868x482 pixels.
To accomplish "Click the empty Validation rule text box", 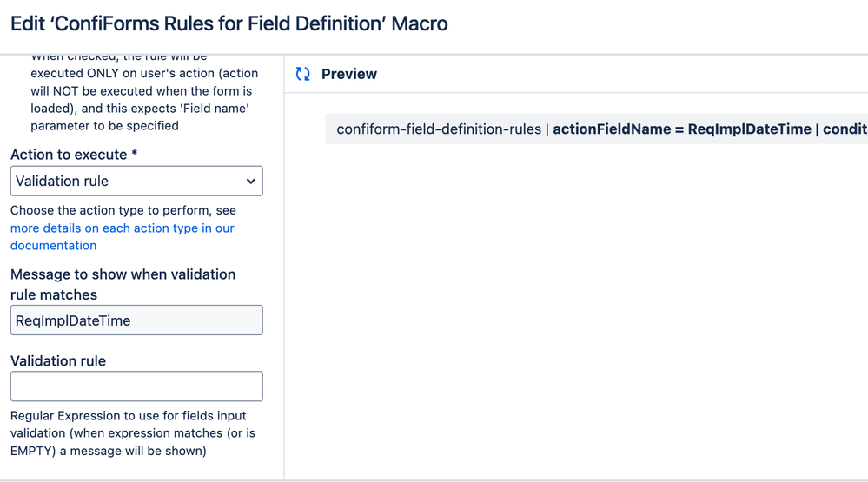I will pyautogui.click(x=136, y=386).
